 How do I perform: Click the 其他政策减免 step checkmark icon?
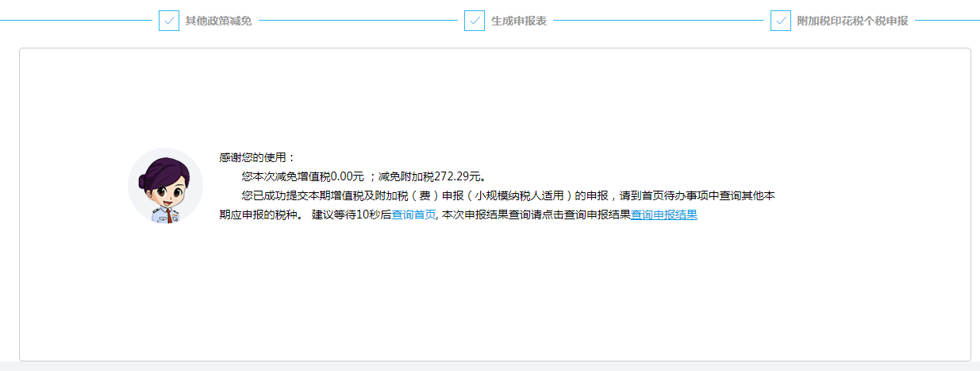coord(168,21)
